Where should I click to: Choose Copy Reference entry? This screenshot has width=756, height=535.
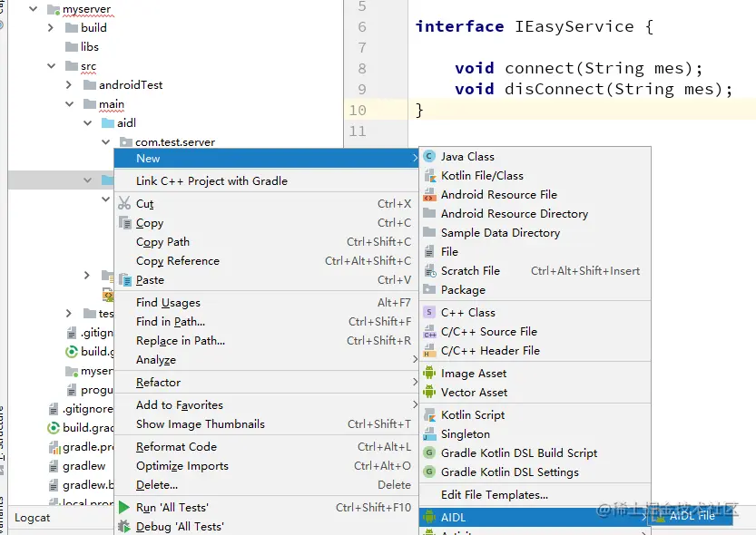click(x=266, y=261)
